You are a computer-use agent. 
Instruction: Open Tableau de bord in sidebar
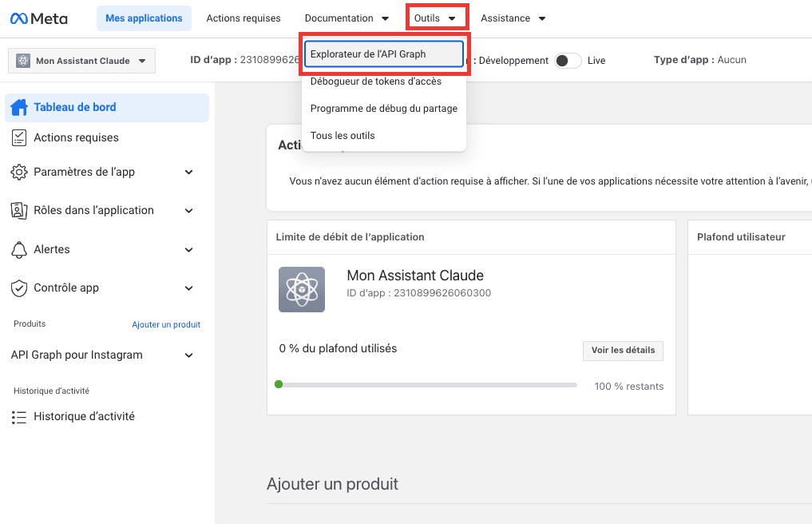107,107
